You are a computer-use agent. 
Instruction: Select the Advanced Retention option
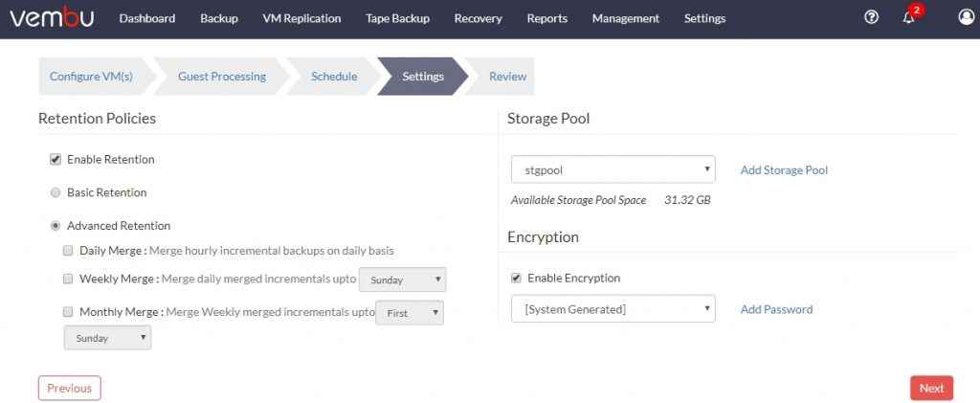(55, 226)
